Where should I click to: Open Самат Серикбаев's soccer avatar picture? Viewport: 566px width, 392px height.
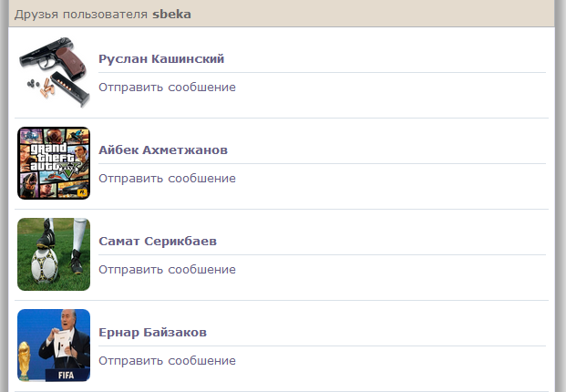(54, 254)
